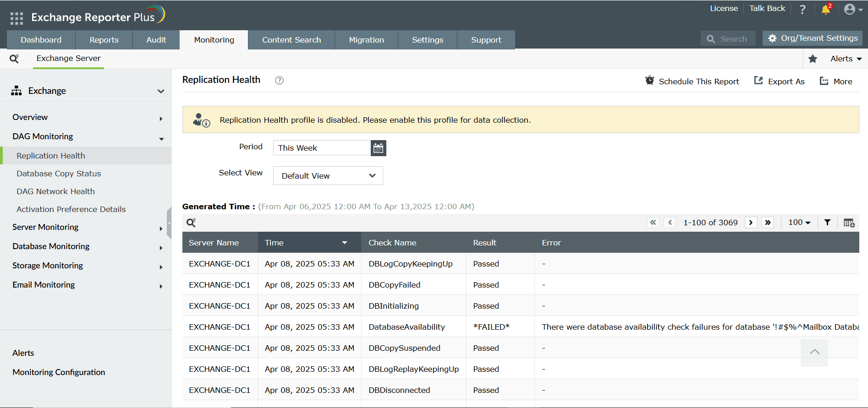Viewport: 868px width, 408px height.
Task: Click the Check Name column header
Action: (413, 243)
